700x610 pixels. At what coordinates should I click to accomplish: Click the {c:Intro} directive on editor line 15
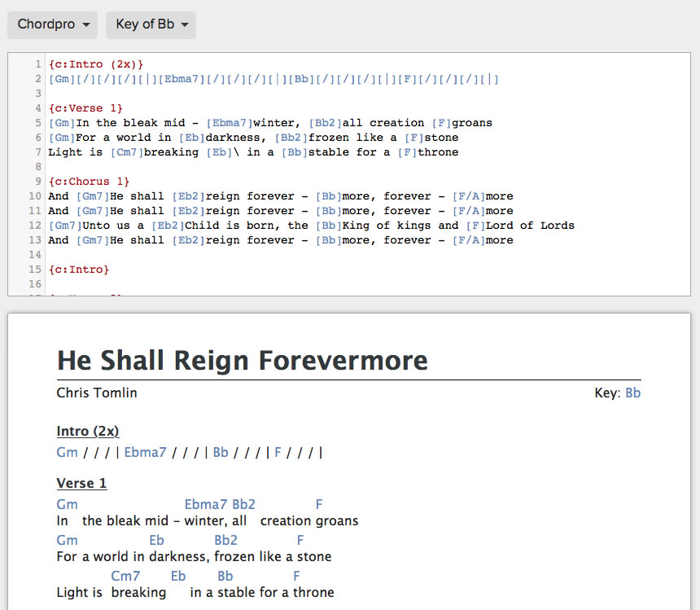coord(78,270)
